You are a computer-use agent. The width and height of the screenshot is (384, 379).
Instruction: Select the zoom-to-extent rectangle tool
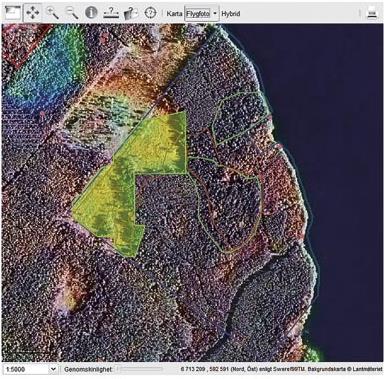13,13
